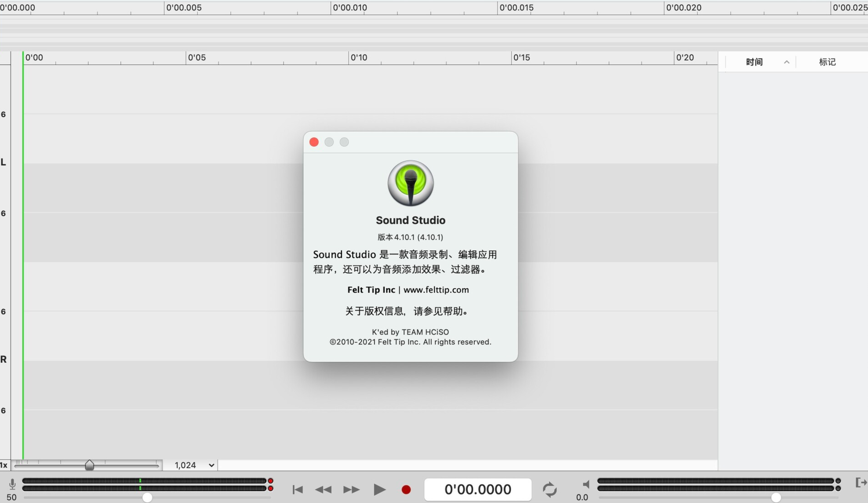Click the 标记 column header

click(x=827, y=62)
